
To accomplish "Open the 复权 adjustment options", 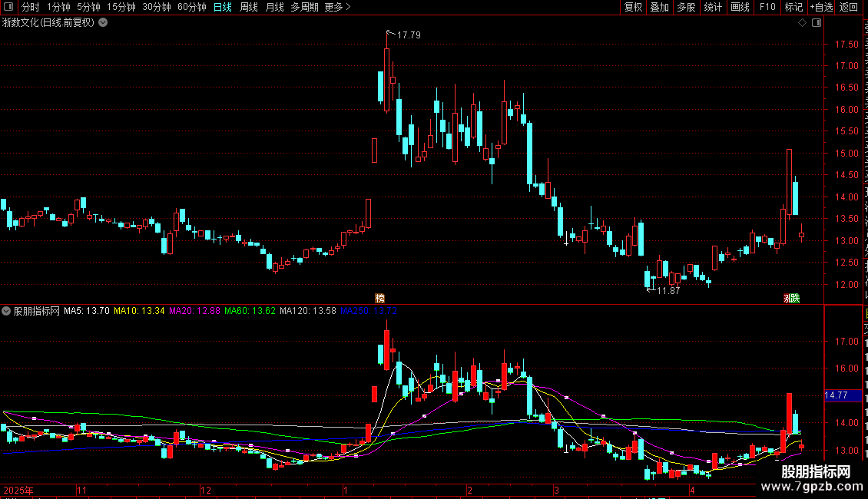I will [633, 7].
